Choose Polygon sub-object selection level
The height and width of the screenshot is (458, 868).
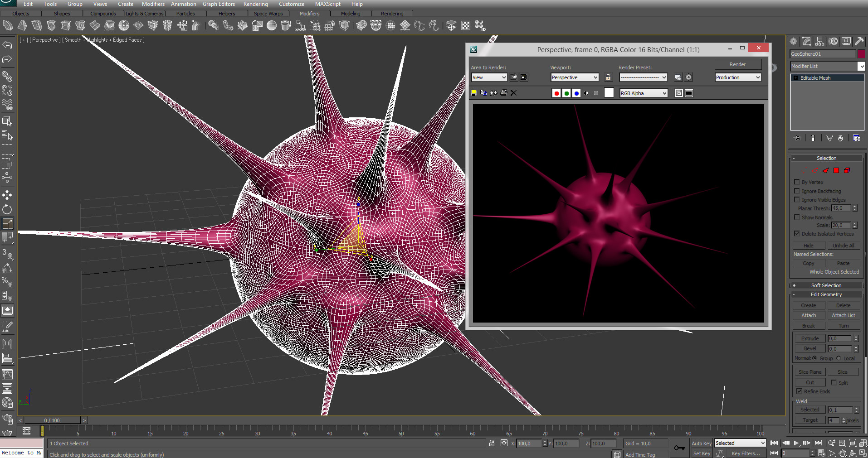pyautogui.click(x=836, y=170)
